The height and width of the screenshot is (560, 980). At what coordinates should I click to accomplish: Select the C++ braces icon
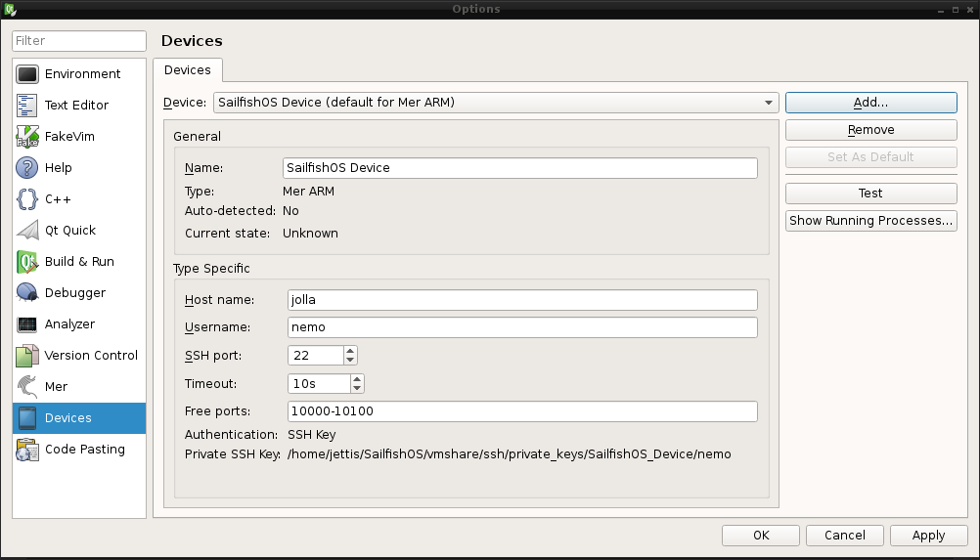click(x=27, y=199)
